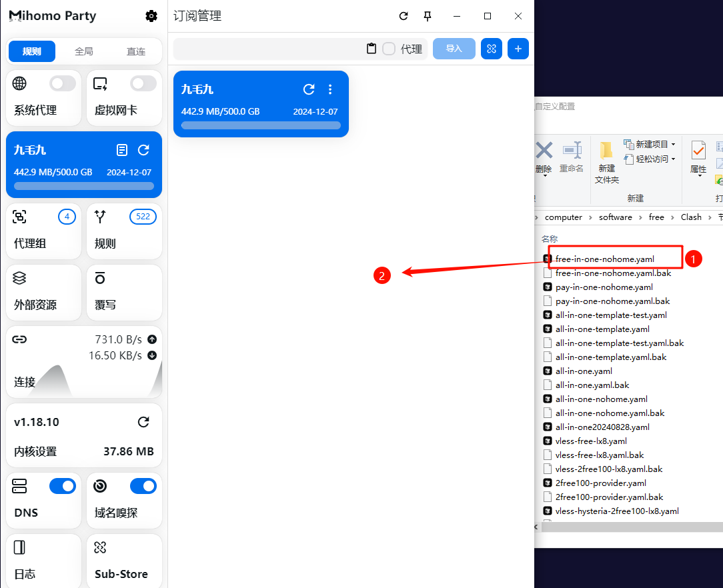Switch to 直连 direct mode tab

tap(136, 51)
